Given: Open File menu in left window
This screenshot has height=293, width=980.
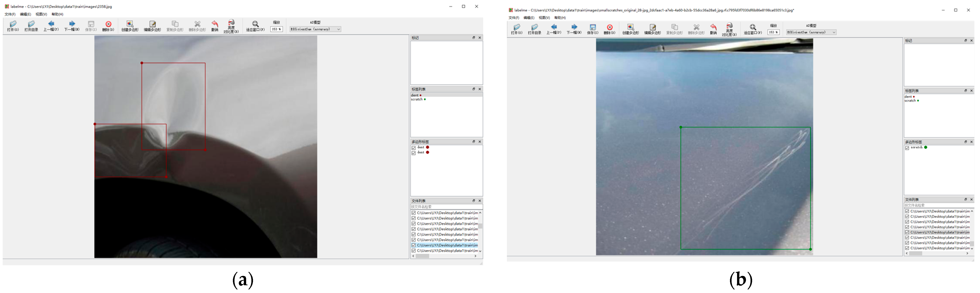Looking at the screenshot, I should [10, 14].
